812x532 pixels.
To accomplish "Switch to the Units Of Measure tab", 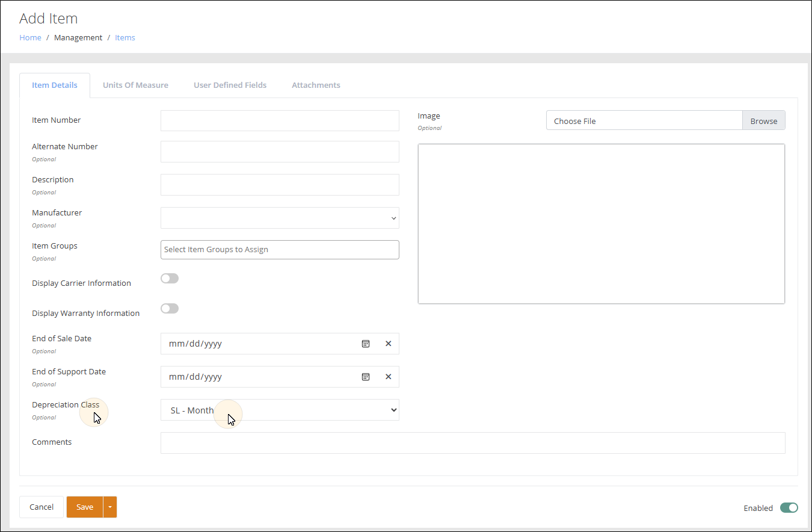I will [135, 85].
